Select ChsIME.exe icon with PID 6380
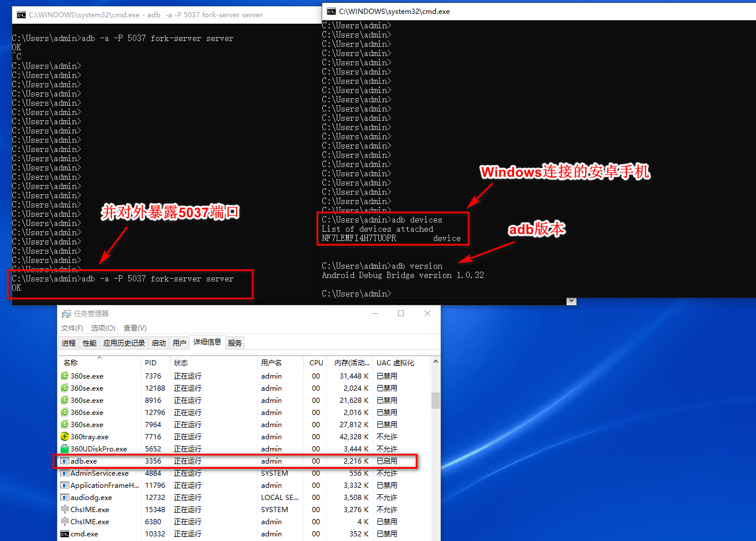The width and height of the screenshot is (756, 541). [65, 521]
